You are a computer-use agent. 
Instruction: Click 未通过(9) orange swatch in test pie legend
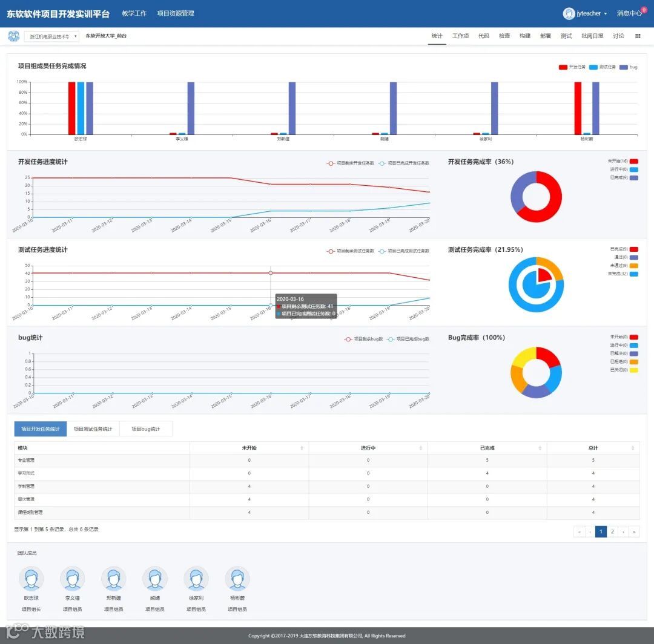[634, 266]
